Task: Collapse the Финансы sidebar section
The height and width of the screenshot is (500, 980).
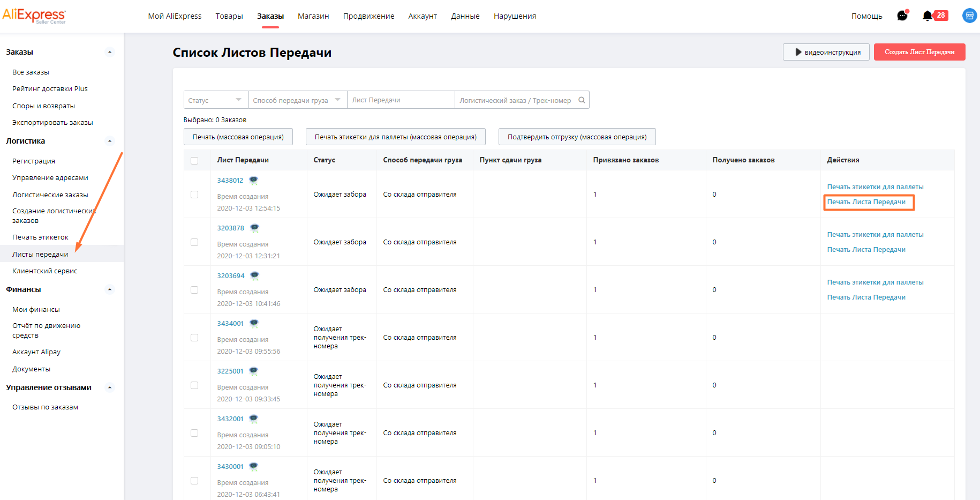Action: pyautogui.click(x=110, y=289)
